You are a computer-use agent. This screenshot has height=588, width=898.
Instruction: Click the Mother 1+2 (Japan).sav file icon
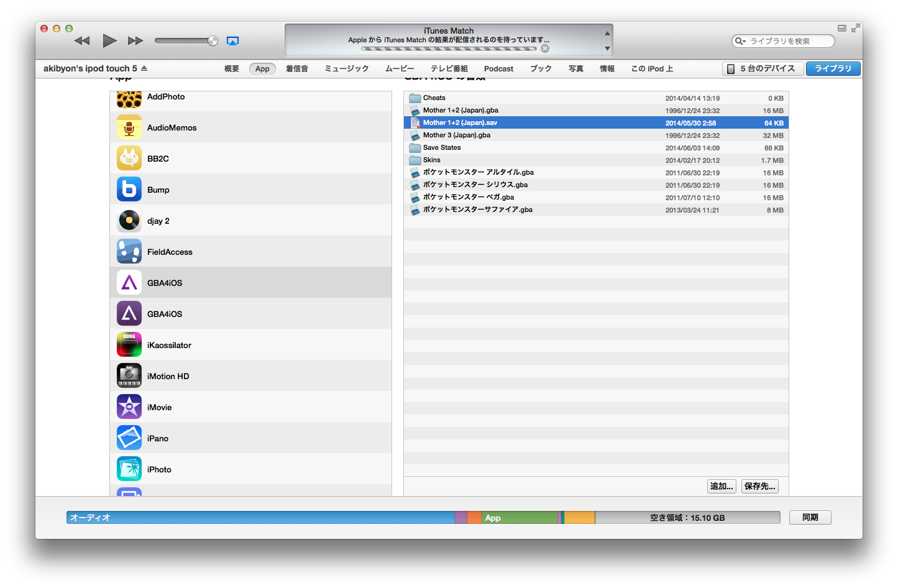tap(415, 123)
